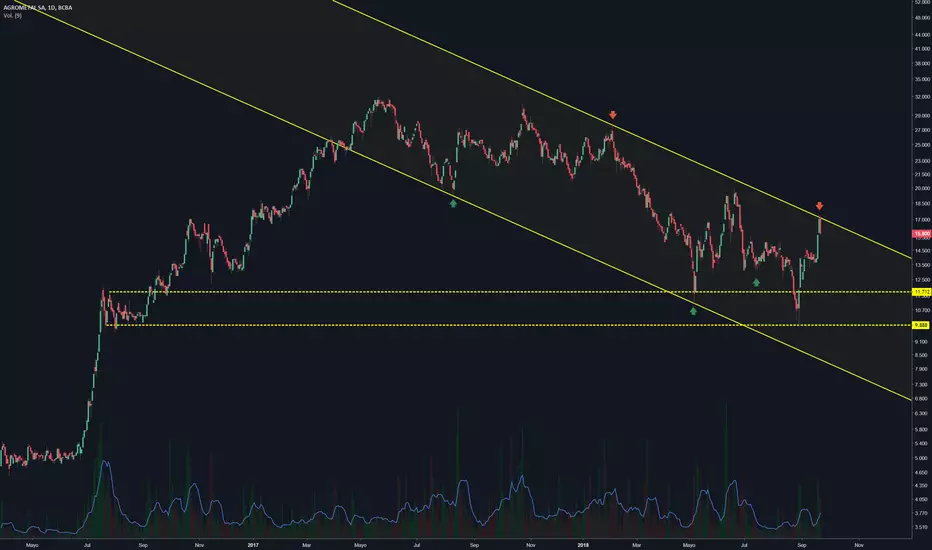
Task: Click the 17.000 label on the price scale
Action: 922,219
